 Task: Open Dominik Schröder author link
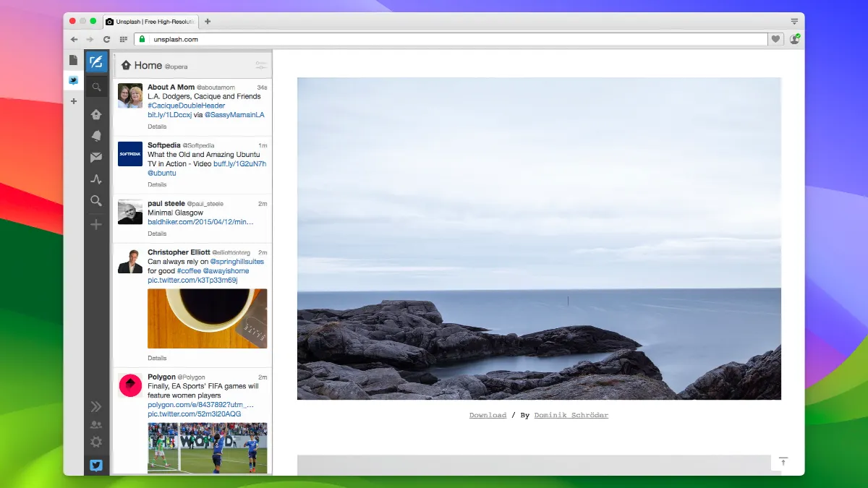click(x=571, y=416)
